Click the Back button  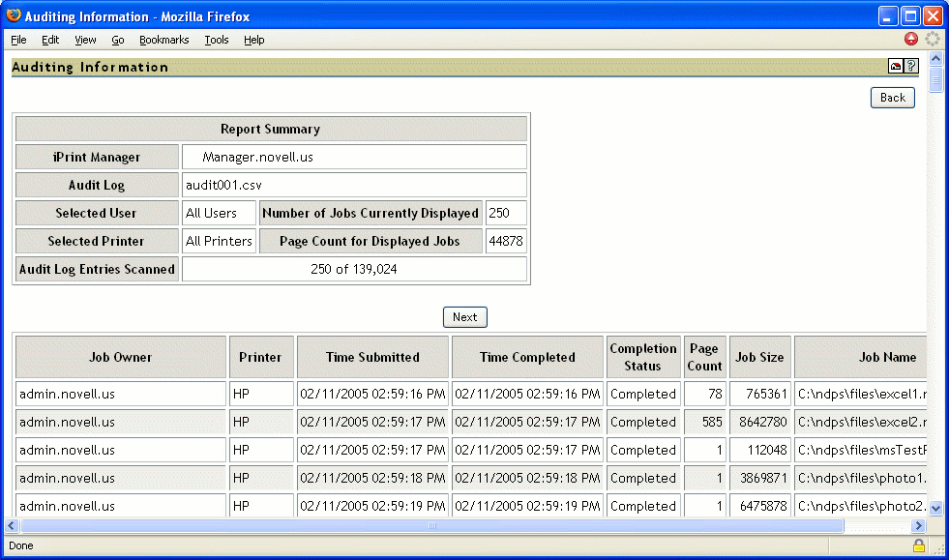(891, 97)
